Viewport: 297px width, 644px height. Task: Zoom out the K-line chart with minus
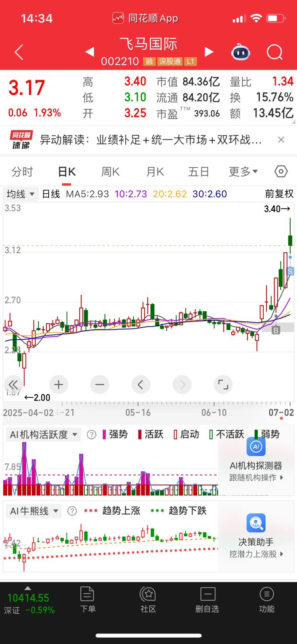point(100,385)
